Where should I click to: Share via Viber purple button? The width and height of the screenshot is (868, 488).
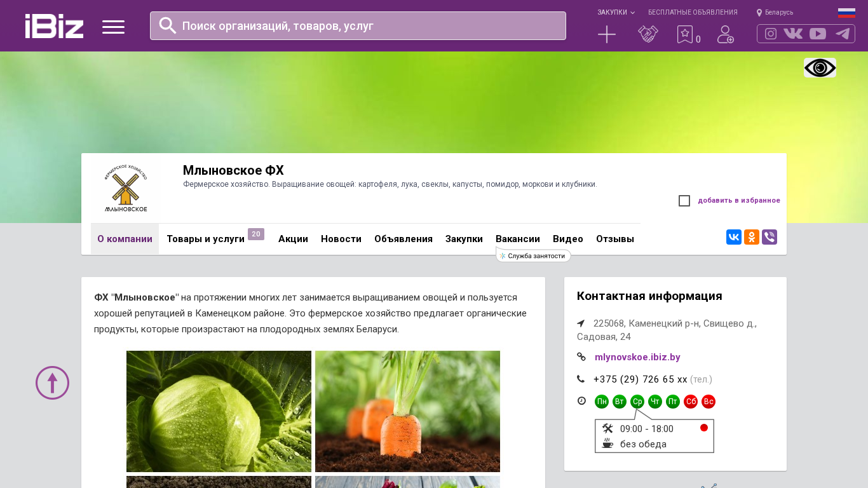point(770,237)
